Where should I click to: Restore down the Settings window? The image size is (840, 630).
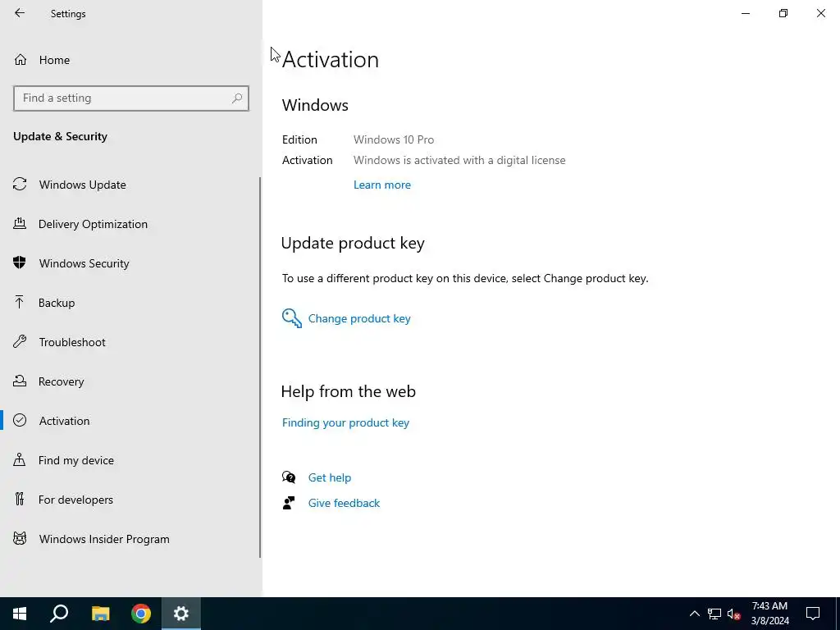tap(783, 13)
